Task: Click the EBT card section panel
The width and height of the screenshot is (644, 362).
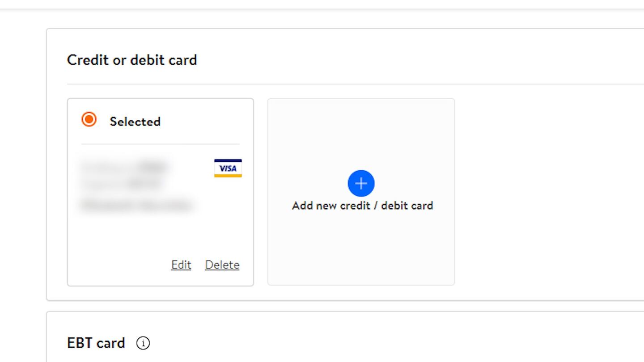Action: pyautogui.click(x=358, y=340)
